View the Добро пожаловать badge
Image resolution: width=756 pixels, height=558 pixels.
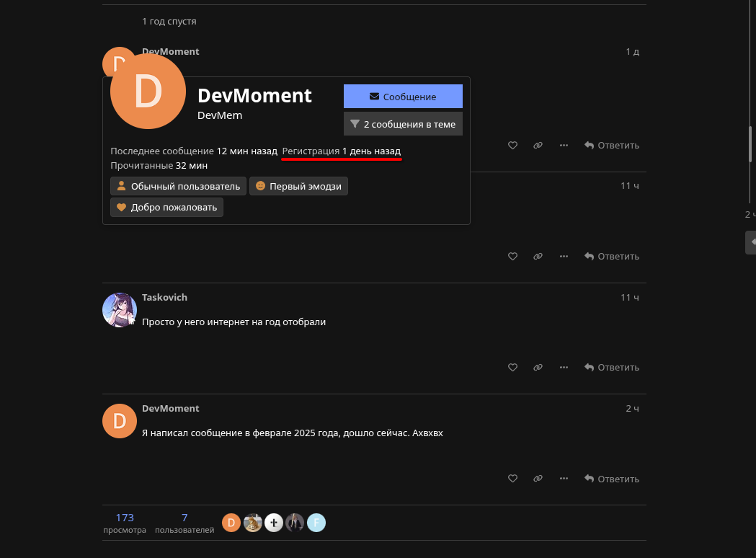point(166,208)
